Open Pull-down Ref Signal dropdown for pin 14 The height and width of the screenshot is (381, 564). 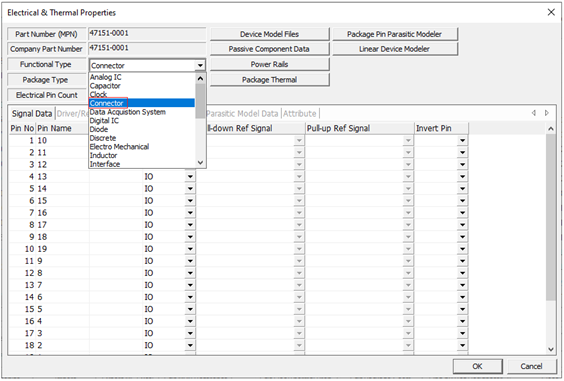(x=299, y=297)
